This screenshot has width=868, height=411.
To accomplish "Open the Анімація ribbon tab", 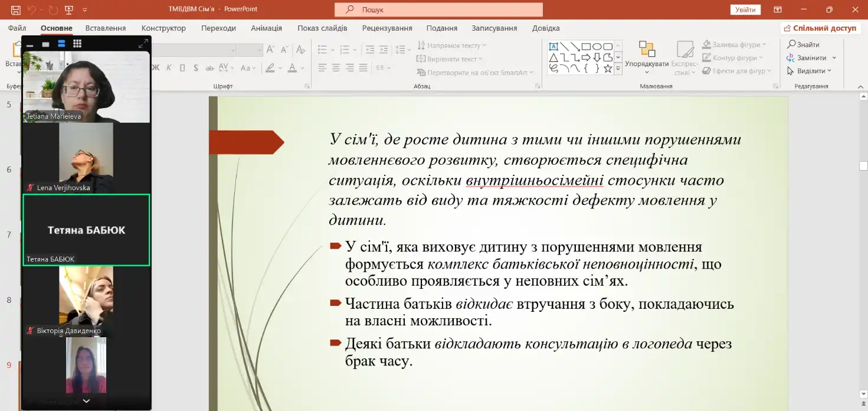I will 266,28.
